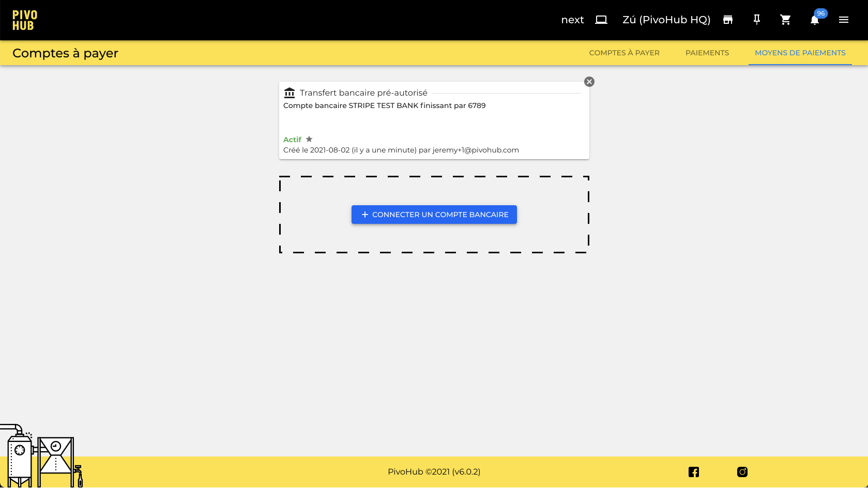Open the shopping cart
This screenshot has width=868, height=488.
(x=785, y=20)
